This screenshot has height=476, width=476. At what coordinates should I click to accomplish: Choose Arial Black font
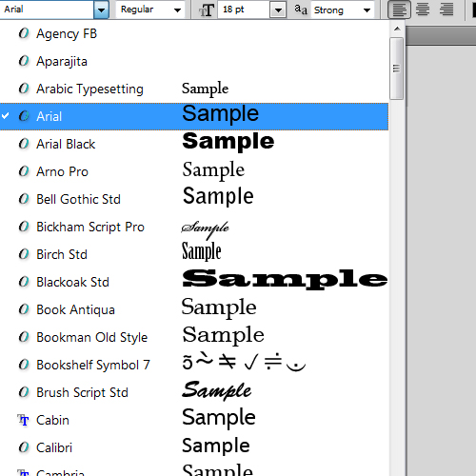click(x=194, y=144)
